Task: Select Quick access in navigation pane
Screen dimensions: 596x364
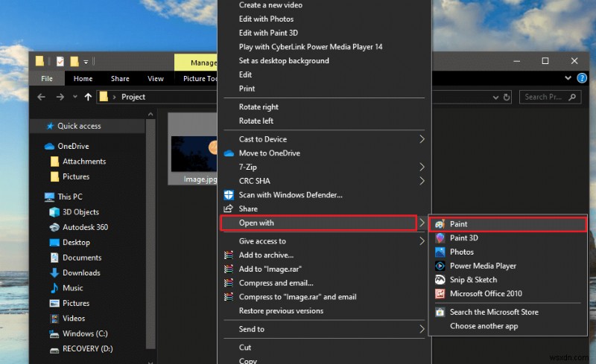Action: pos(87,126)
